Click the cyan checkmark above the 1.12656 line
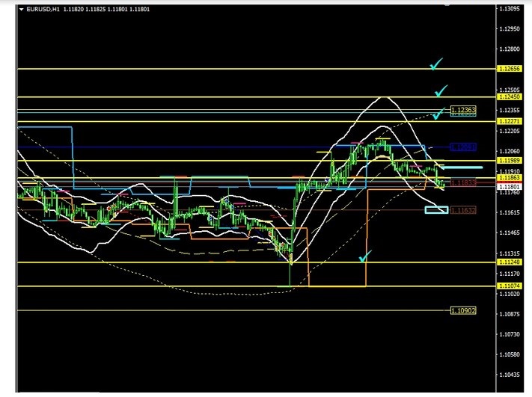The image size is (532, 397). (436, 64)
